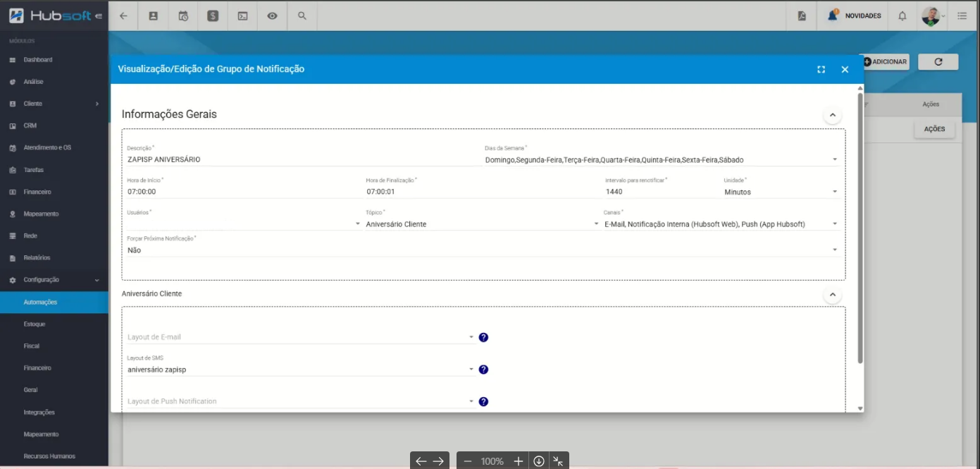This screenshot has height=469, width=980.
Task: Click the back arrow in top toolbar
Action: point(123,16)
